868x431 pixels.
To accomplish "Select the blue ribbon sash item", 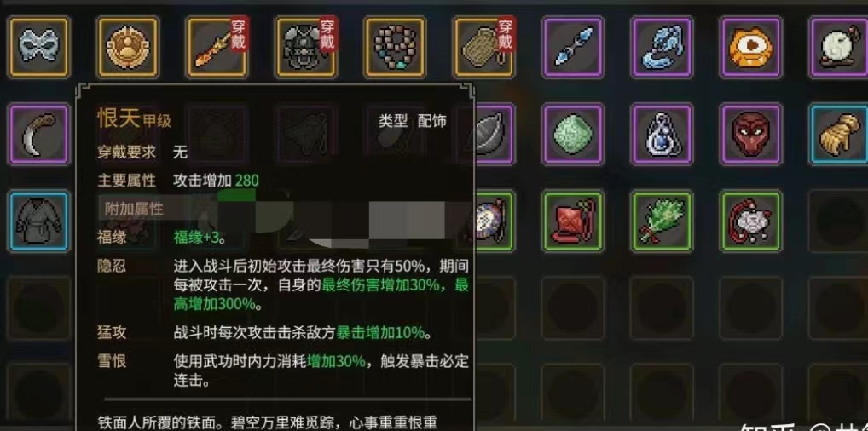I will pyautogui.click(x=662, y=47).
